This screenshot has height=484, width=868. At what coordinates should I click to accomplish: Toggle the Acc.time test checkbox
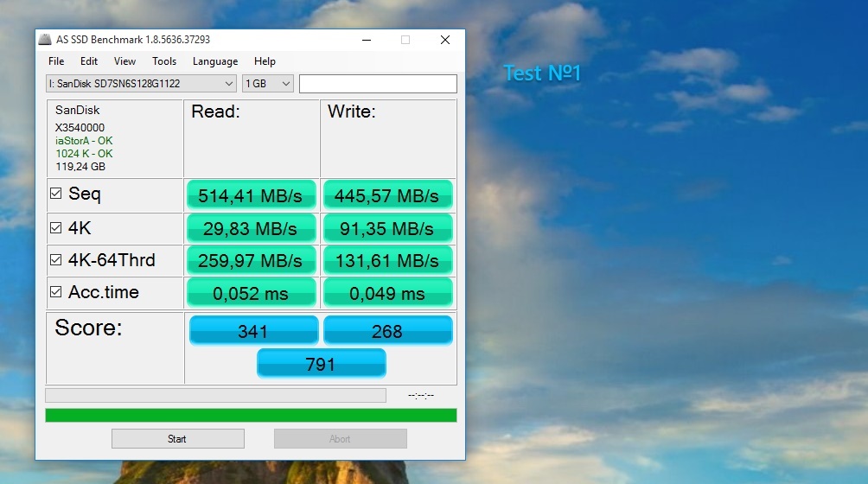pos(56,292)
